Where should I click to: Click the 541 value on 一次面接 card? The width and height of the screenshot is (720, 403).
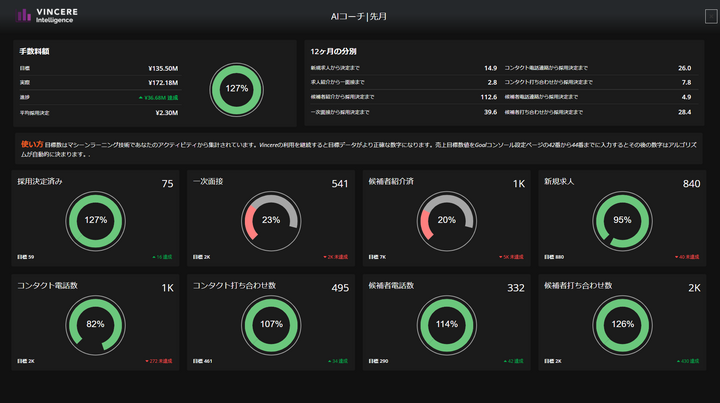point(339,183)
